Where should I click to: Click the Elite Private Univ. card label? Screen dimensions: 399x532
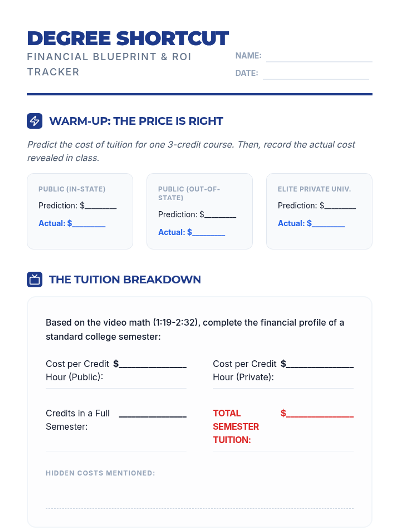[x=314, y=189]
